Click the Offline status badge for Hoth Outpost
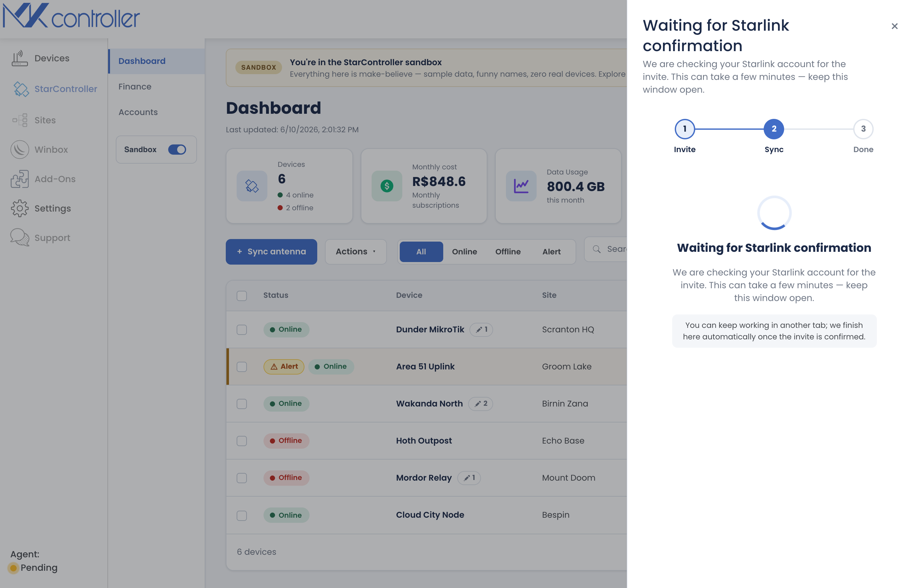 point(286,440)
